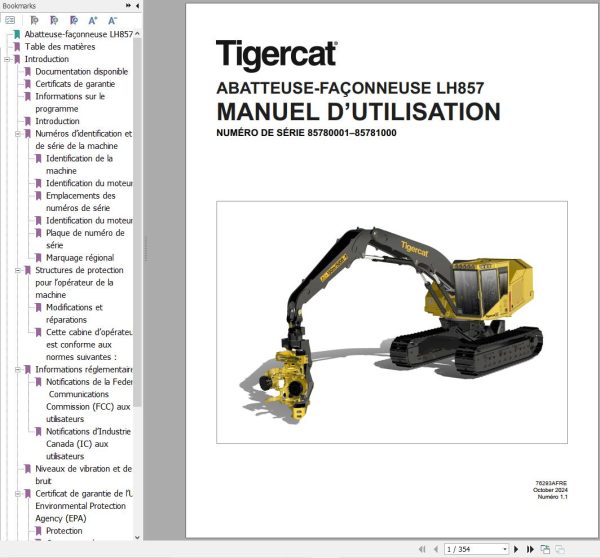Click the second bookmark flag icon with circle badge
Viewport: 600px width, 558px height.
pyautogui.click(x=54, y=20)
